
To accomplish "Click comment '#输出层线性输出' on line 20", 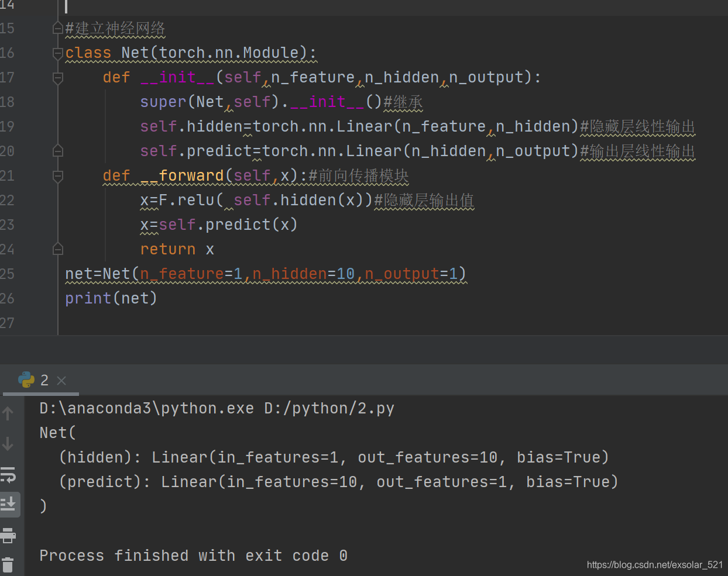I will click(638, 151).
